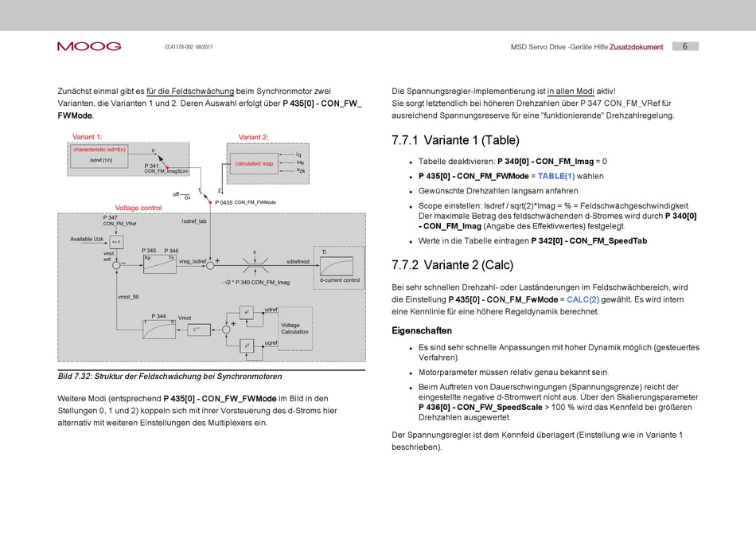Click the 'isdref_tab' signal label

coord(194,221)
